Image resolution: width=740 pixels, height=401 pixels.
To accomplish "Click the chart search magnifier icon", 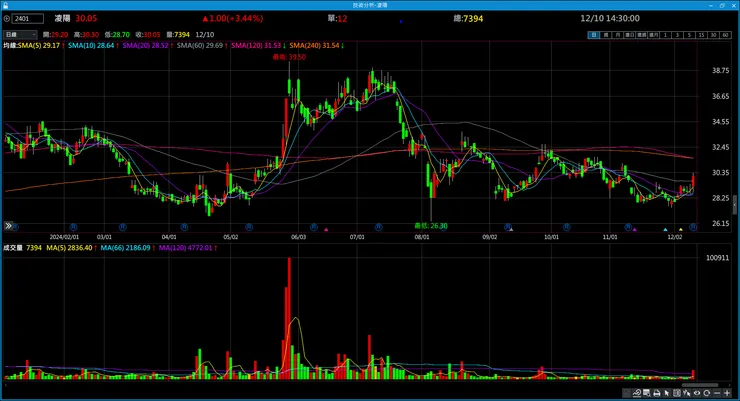I will 646,393.
